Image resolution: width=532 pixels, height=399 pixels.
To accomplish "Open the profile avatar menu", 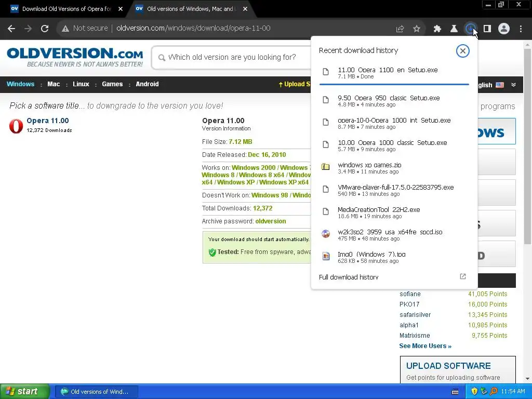I will click(504, 29).
